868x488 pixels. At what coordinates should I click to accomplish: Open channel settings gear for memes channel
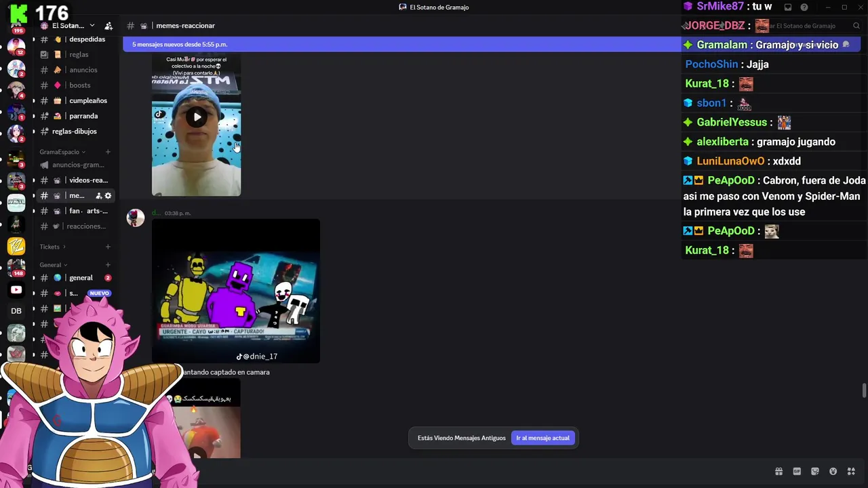pos(108,196)
